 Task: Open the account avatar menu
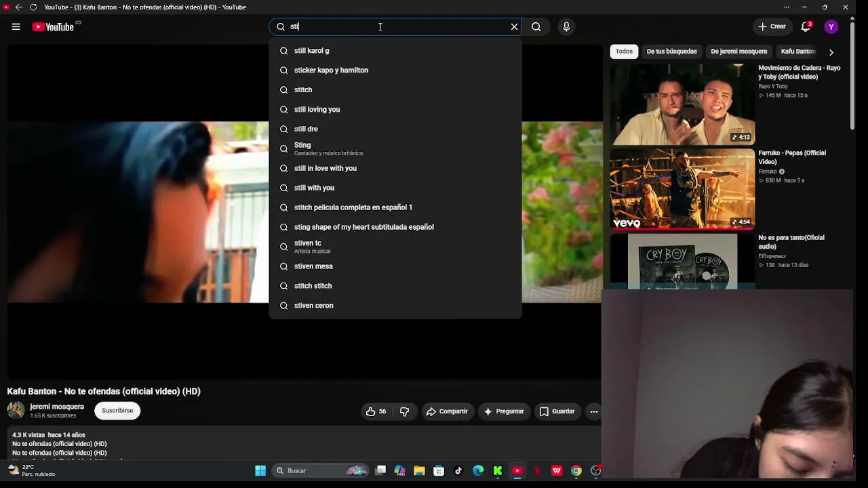pyautogui.click(x=831, y=26)
